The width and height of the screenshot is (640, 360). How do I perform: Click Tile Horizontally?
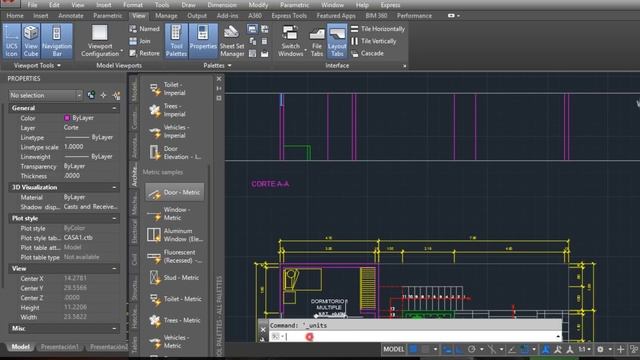pyautogui.click(x=378, y=29)
